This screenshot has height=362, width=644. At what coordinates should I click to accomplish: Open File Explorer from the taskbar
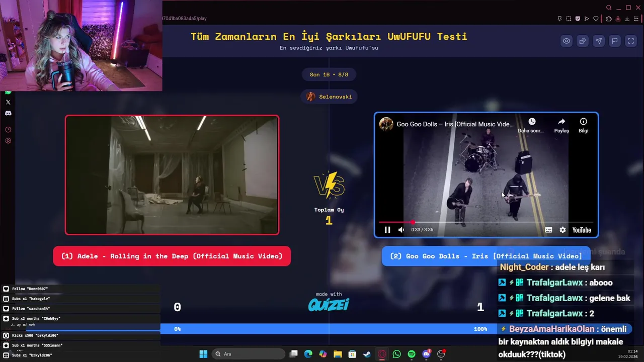[x=338, y=354]
